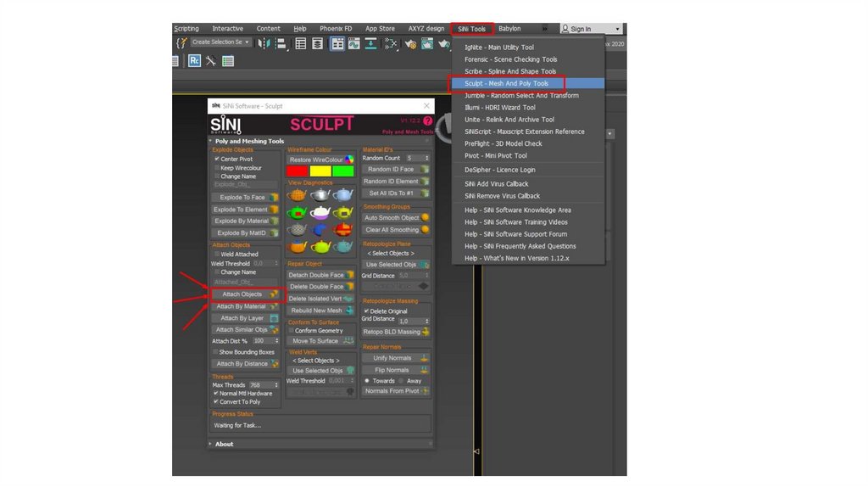Enable Show Bounding Boxes checkbox
The width and height of the screenshot is (868, 487).
coord(215,352)
